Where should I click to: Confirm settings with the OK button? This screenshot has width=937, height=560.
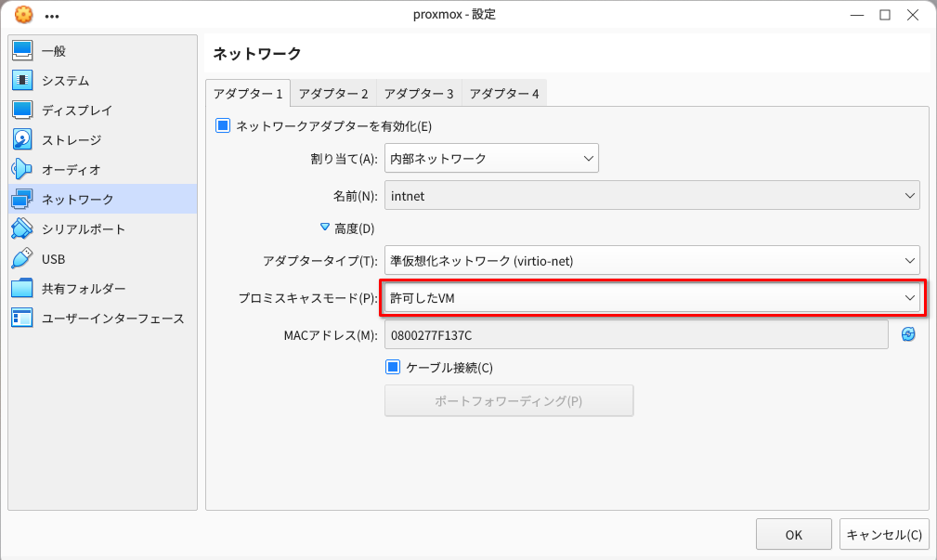[794, 534]
